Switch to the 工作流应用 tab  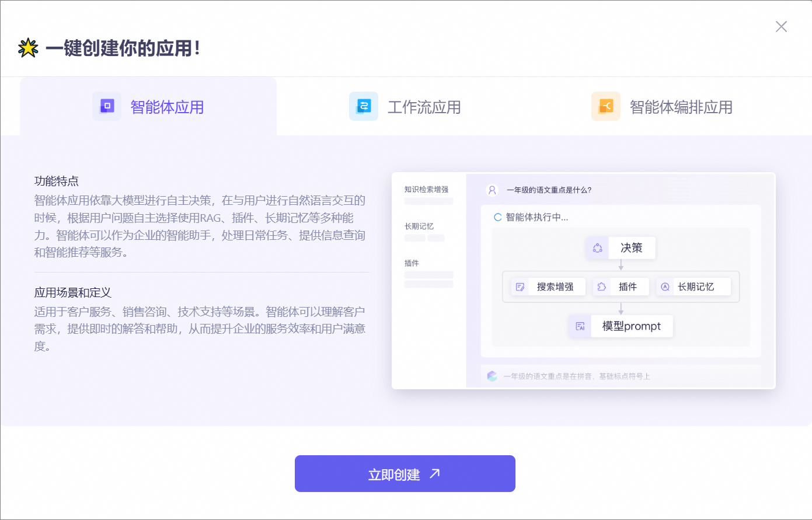click(x=424, y=107)
